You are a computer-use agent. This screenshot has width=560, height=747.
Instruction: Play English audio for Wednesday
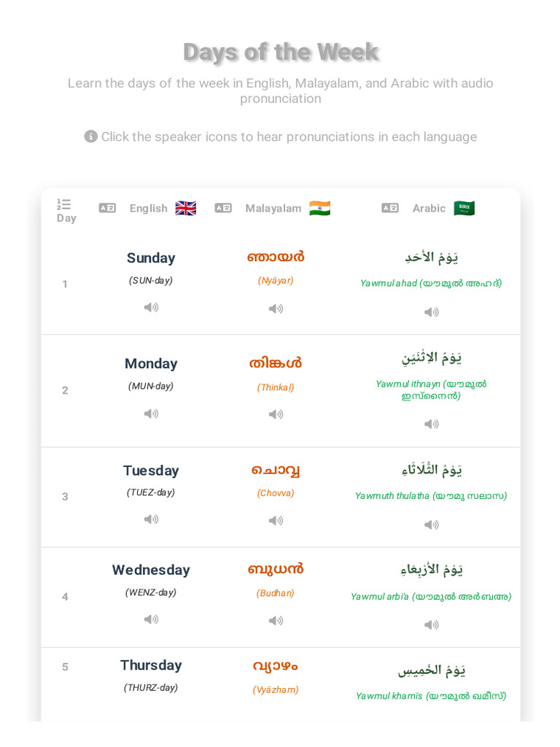pyautogui.click(x=151, y=619)
